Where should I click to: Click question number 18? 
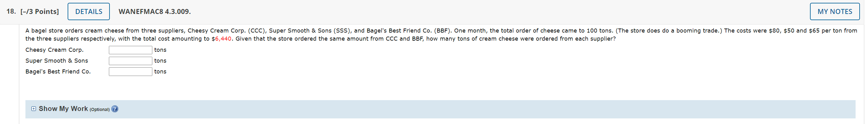(x=11, y=11)
